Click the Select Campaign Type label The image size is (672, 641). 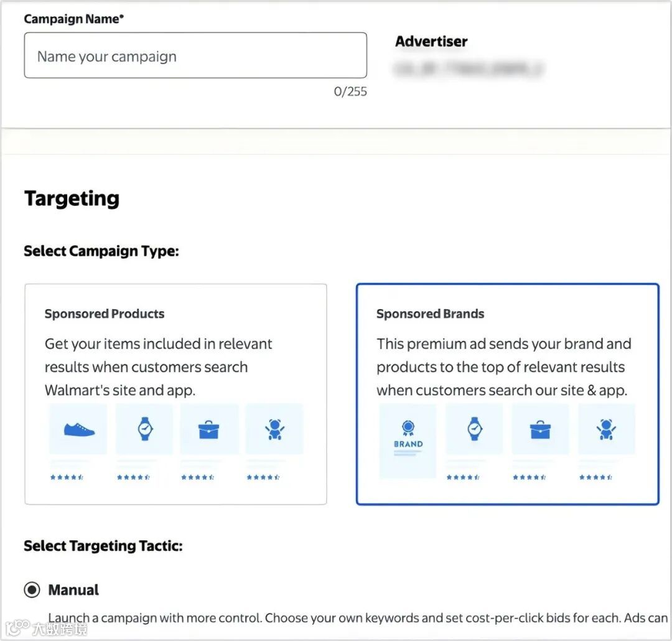pos(101,251)
